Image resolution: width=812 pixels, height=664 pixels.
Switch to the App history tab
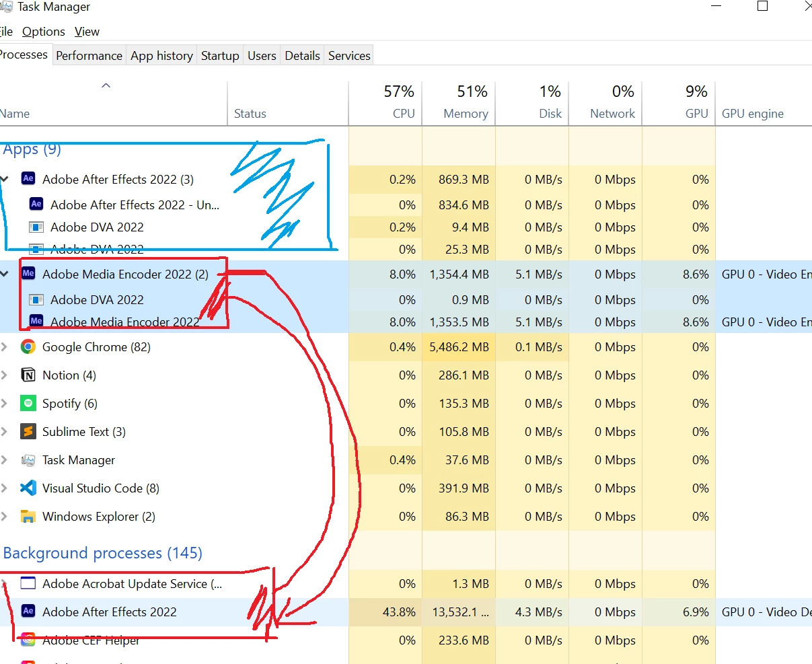pos(161,56)
